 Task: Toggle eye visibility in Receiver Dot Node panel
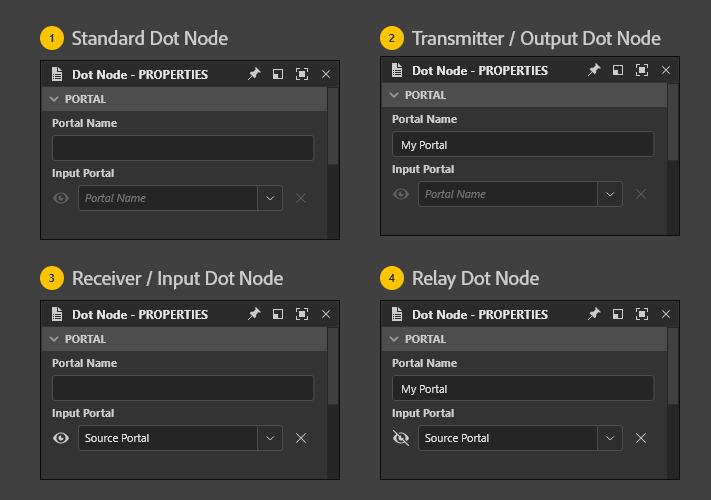pos(61,438)
